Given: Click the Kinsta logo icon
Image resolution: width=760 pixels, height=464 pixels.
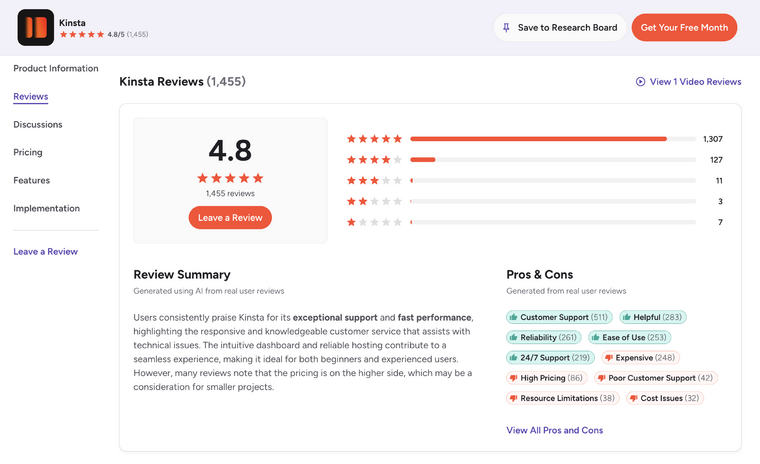Looking at the screenshot, I should 36,28.
